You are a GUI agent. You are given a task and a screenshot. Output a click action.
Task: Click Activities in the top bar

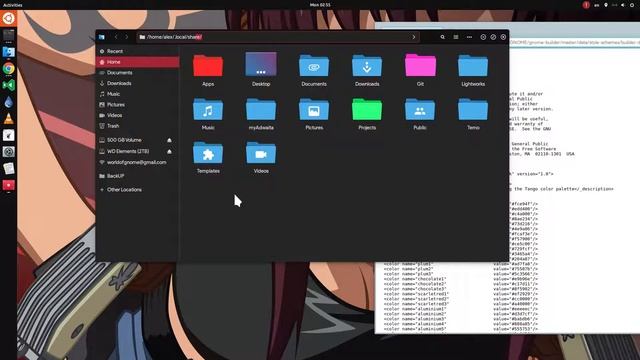13,5
